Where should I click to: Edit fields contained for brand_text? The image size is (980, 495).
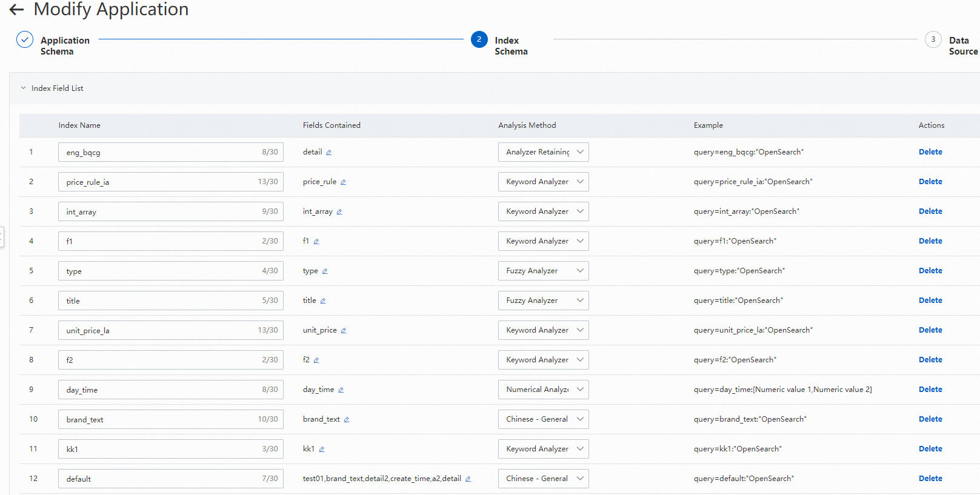tap(347, 420)
